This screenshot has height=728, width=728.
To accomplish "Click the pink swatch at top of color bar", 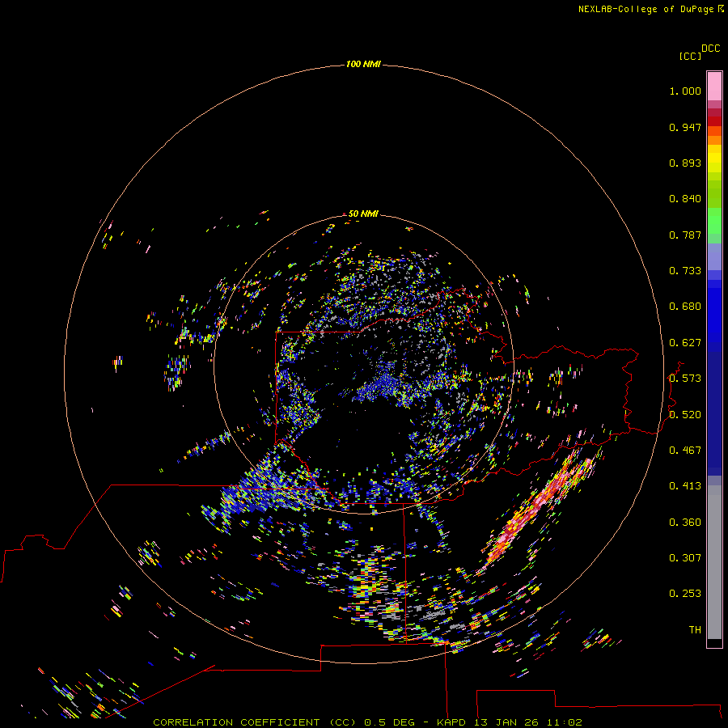I will point(714,87).
